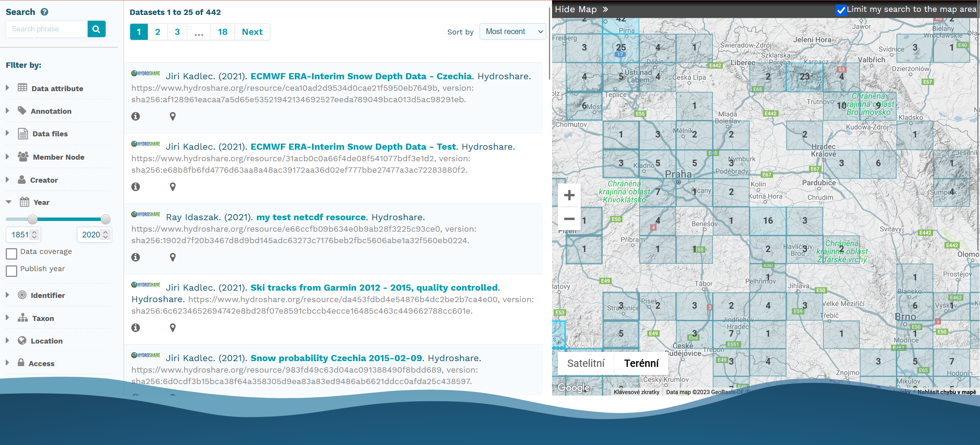
Task: Open info icon for Snow Depth Test dataset
Action: [136, 187]
